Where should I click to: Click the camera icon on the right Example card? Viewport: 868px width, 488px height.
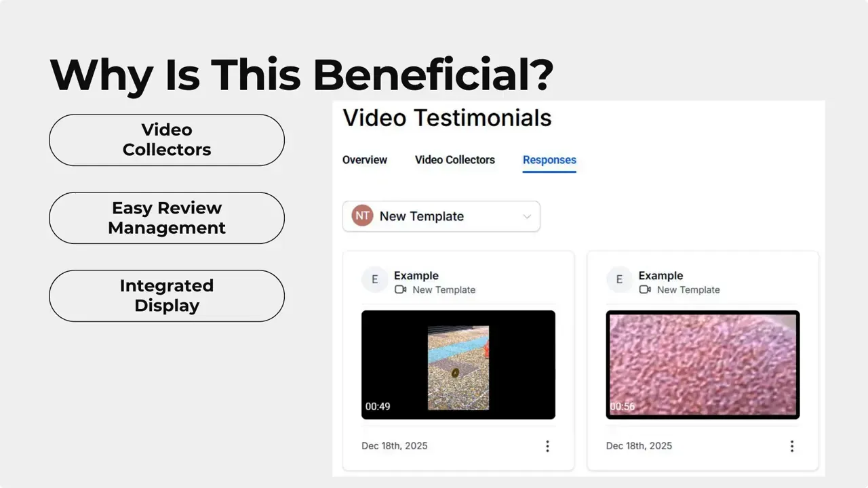pos(645,289)
